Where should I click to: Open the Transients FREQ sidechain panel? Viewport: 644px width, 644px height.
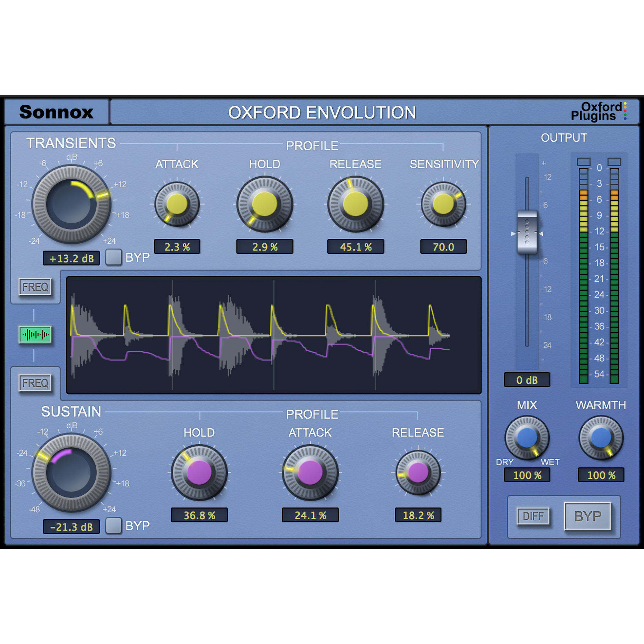click(x=36, y=287)
